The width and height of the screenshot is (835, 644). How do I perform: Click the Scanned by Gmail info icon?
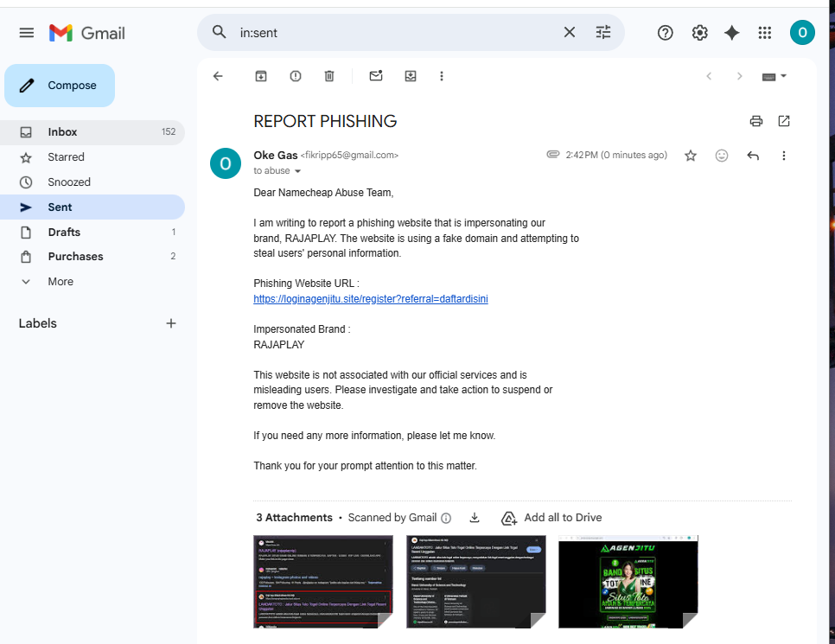(446, 518)
